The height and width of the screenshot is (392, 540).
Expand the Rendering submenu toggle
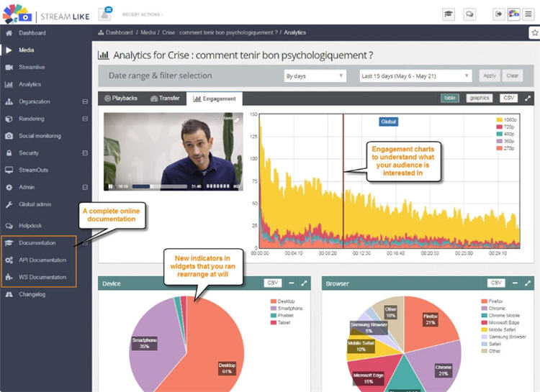pyautogui.click(x=85, y=119)
